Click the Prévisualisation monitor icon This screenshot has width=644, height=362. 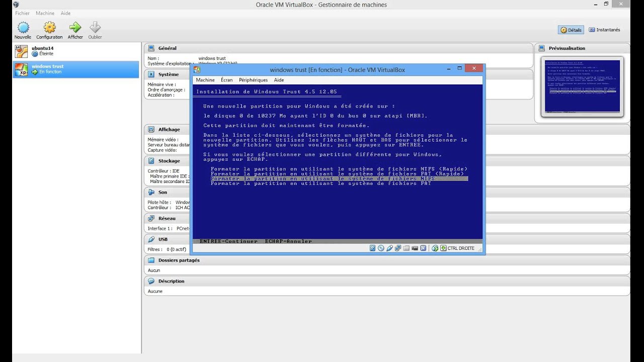(x=542, y=48)
